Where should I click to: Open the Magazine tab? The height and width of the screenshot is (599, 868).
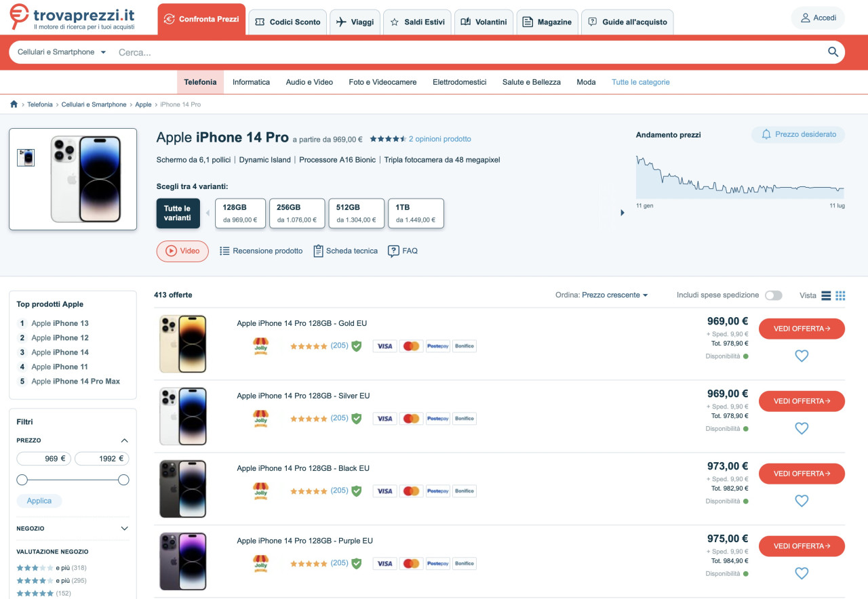pyautogui.click(x=547, y=22)
